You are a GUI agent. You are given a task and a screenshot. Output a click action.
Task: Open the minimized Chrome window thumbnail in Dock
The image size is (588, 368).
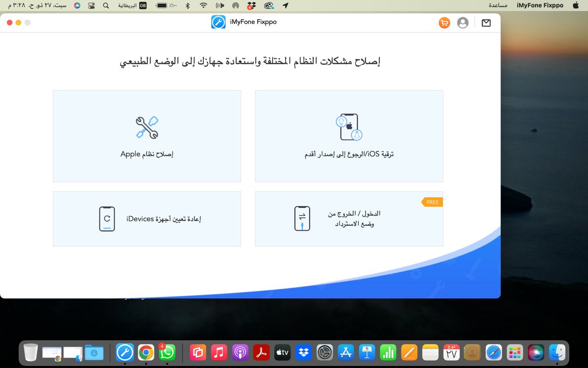coord(52,353)
